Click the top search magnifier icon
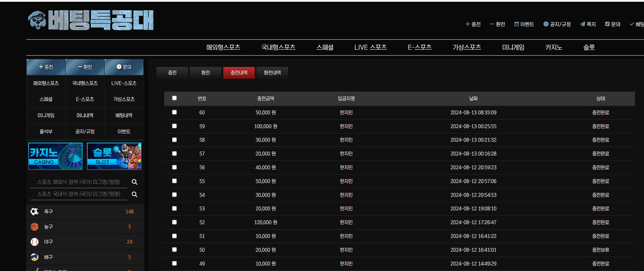Image resolution: width=644 pixels, height=271 pixels. coord(134,182)
